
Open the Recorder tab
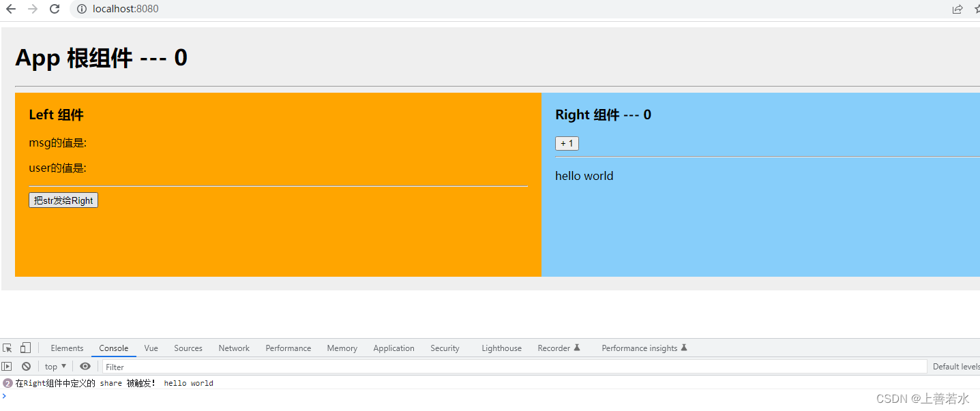click(x=559, y=348)
